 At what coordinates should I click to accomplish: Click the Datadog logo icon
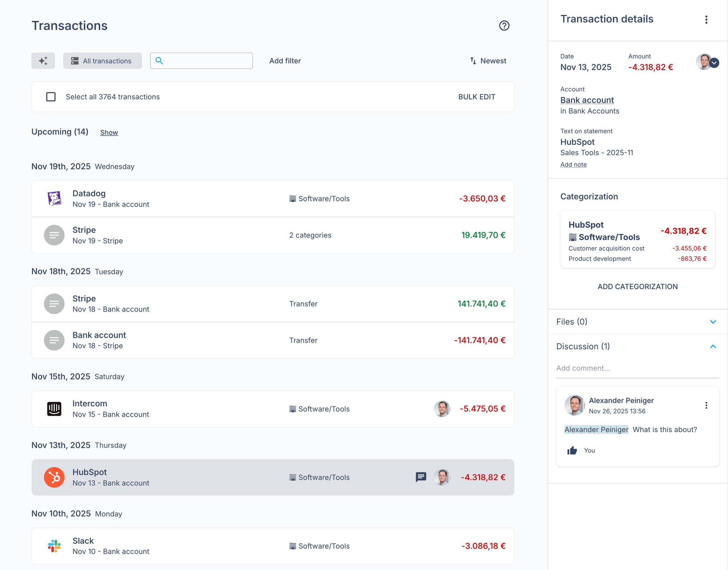pyautogui.click(x=54, y=198)
